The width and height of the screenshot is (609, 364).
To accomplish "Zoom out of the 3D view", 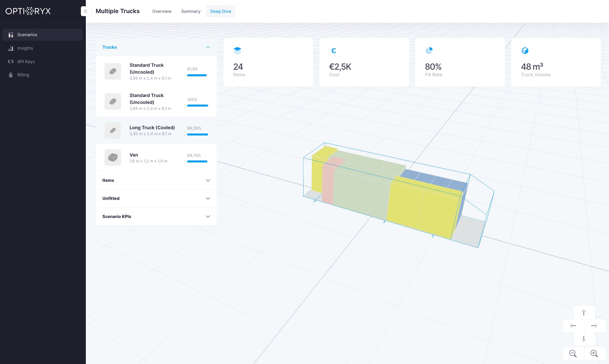I will (x=573, y=354).
